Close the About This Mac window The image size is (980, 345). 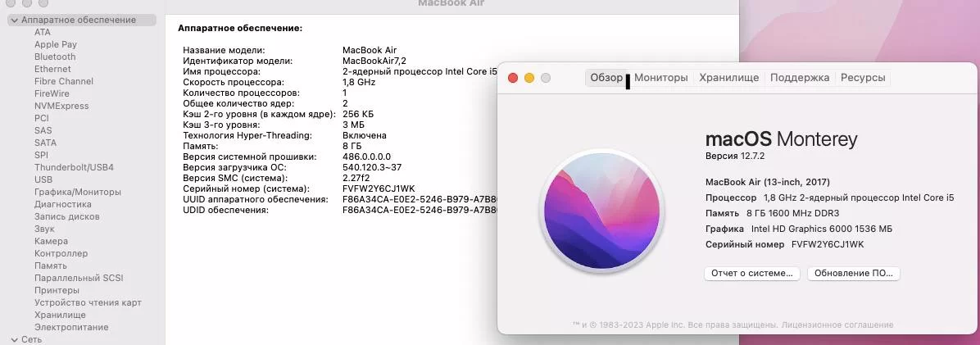(513, 78)
